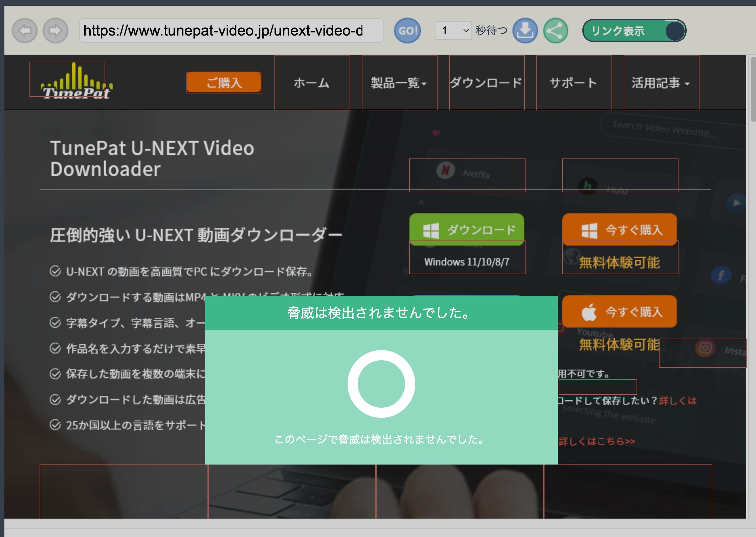Click the Instagram icon in background image
756x537 pixels.
tap(705, 348)
